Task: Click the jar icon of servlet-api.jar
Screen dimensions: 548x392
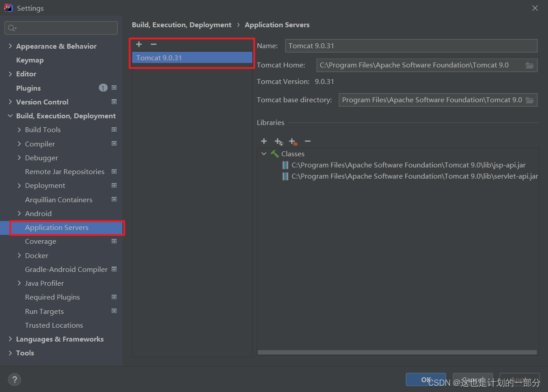Action: click(x=285, y=176)
